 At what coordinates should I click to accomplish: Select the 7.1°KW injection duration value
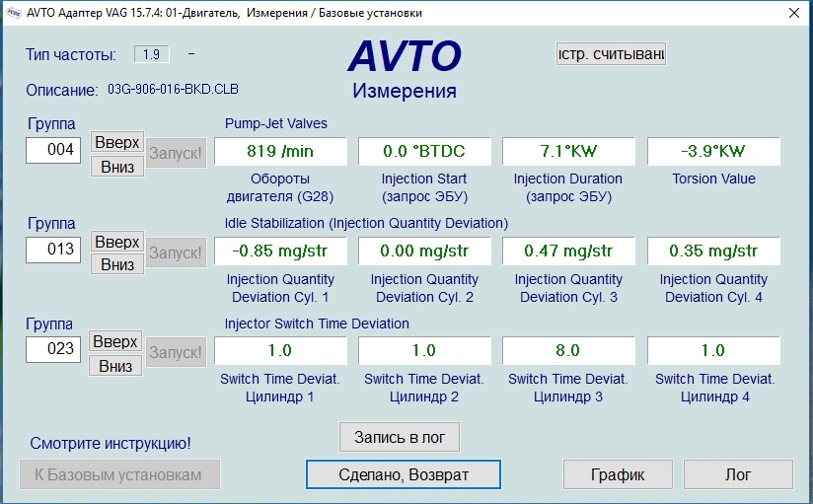point(568,152)
